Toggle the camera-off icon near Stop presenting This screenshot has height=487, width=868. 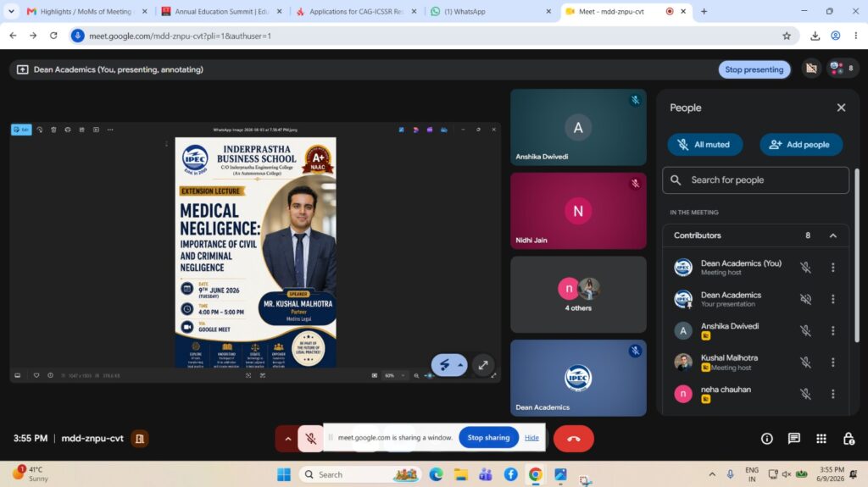[x=811, y=69]
